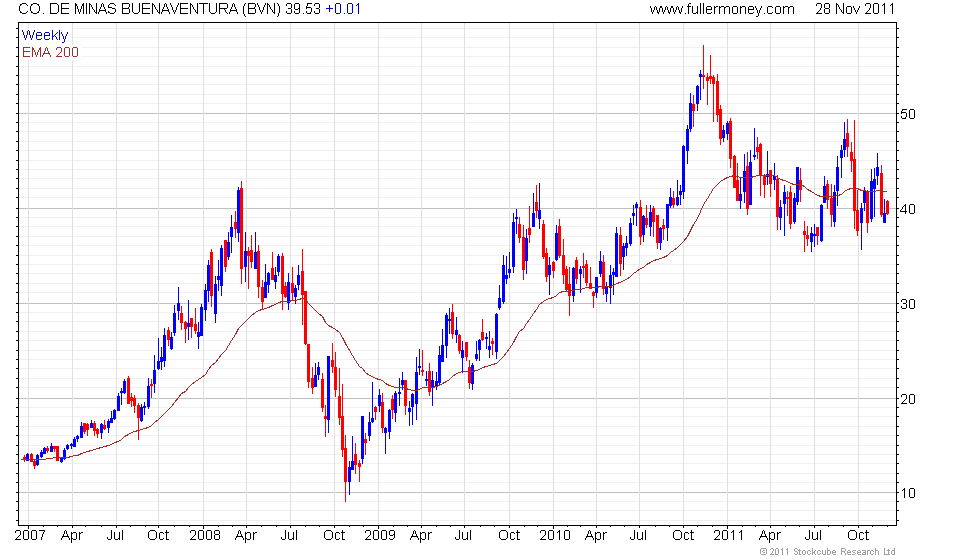Click the 2009 year label on time axis

point(380,536)
